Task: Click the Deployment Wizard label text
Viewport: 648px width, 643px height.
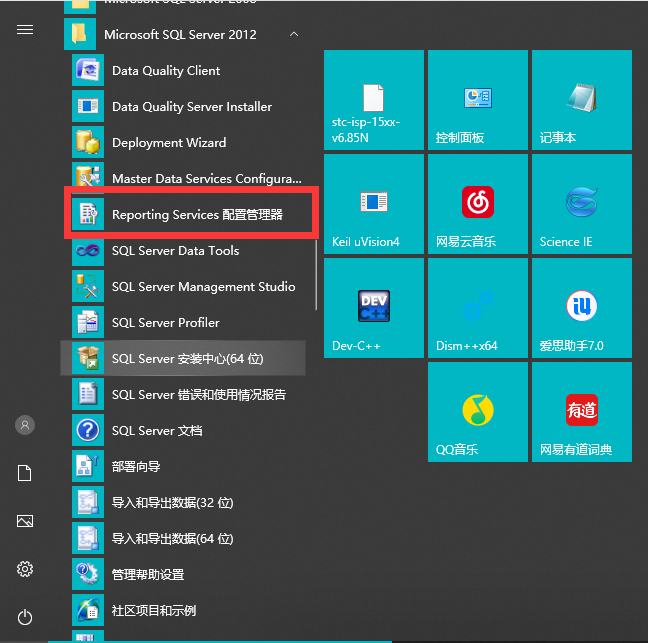Action: (169, 143)
